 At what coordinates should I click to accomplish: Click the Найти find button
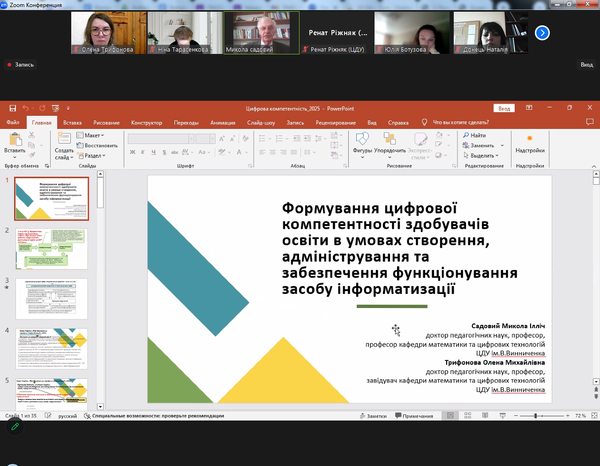coord(476,134)
